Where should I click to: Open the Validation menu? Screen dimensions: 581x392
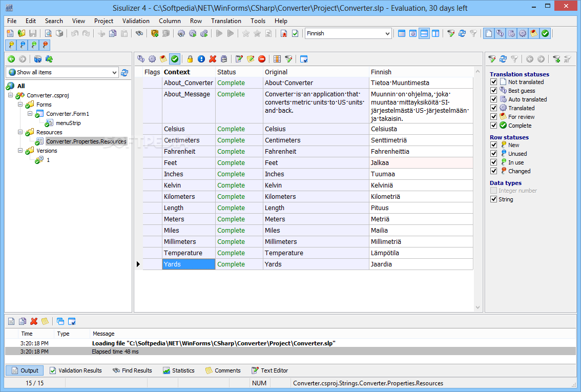coord(136,21)
